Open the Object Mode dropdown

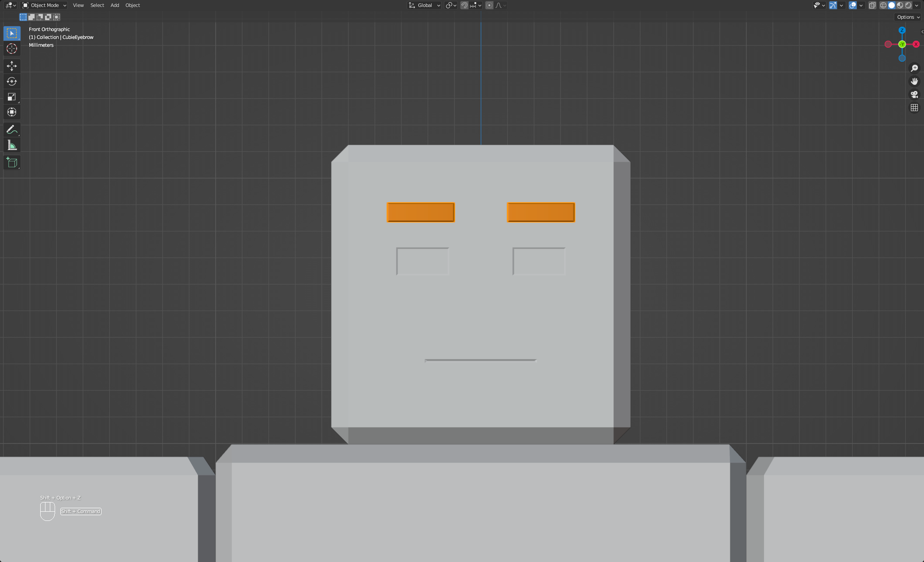point(45,5)
